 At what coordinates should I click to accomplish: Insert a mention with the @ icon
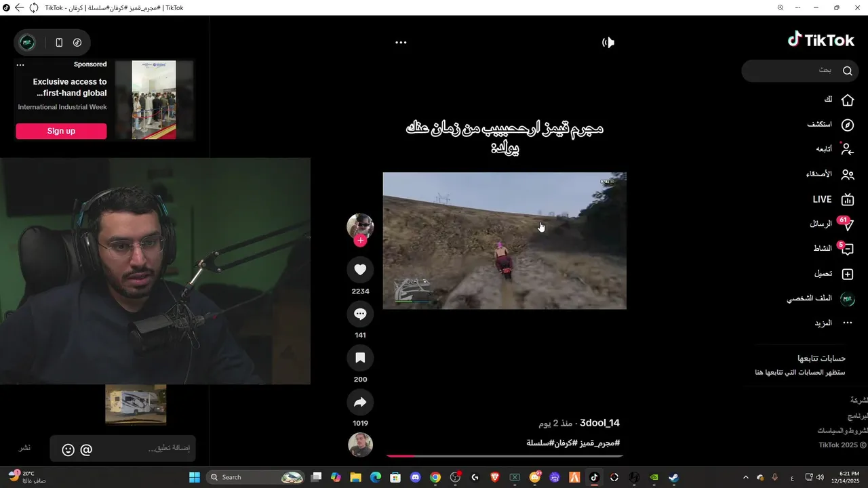point(86,449)
